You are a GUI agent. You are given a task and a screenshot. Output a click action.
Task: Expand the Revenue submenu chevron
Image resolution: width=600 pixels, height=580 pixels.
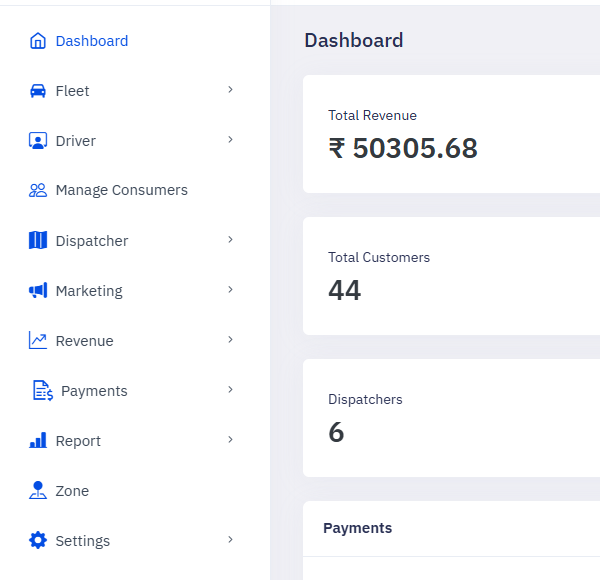coord(230,339)
